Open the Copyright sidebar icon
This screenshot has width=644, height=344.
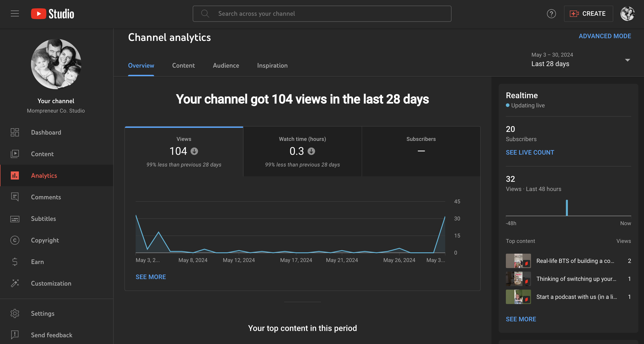[15, 240]
